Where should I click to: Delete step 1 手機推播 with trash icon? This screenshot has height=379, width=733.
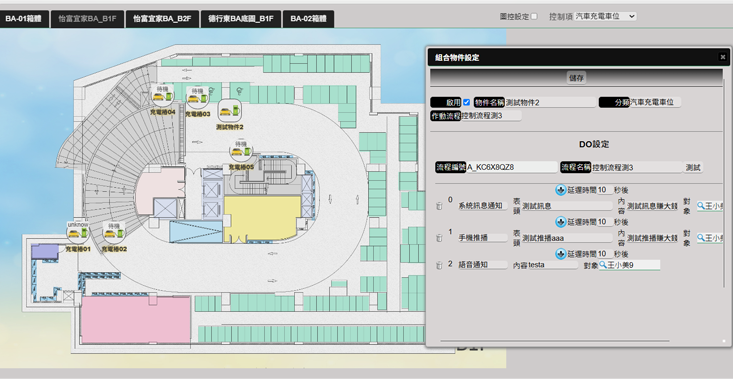tap(438, 238)
